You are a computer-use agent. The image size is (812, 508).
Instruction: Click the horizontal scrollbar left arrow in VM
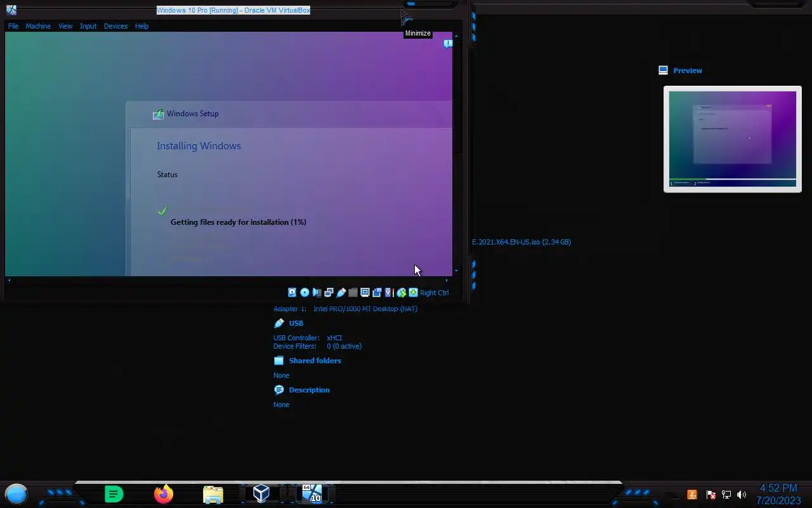[9, 280]
